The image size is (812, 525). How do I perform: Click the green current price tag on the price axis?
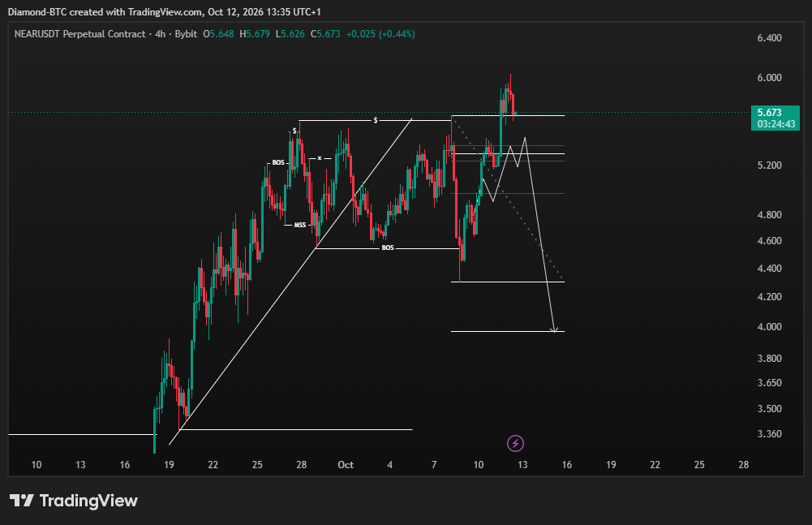(775, 118)
